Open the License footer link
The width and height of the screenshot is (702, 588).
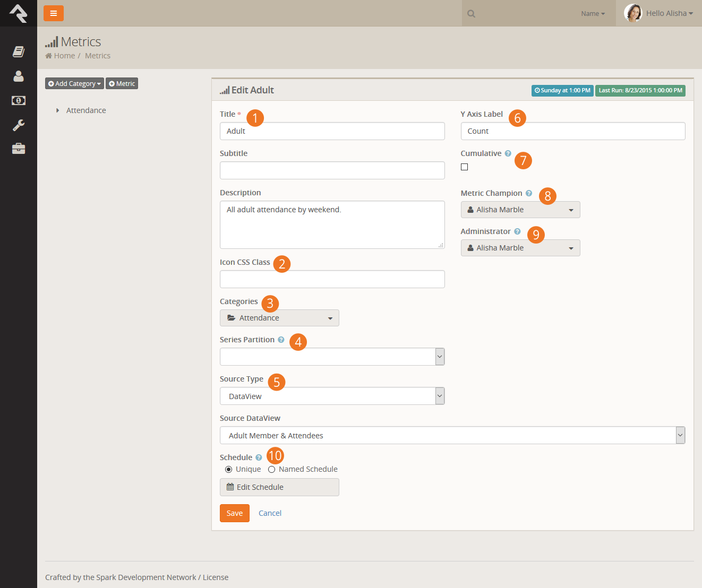[x=216, y=577]
